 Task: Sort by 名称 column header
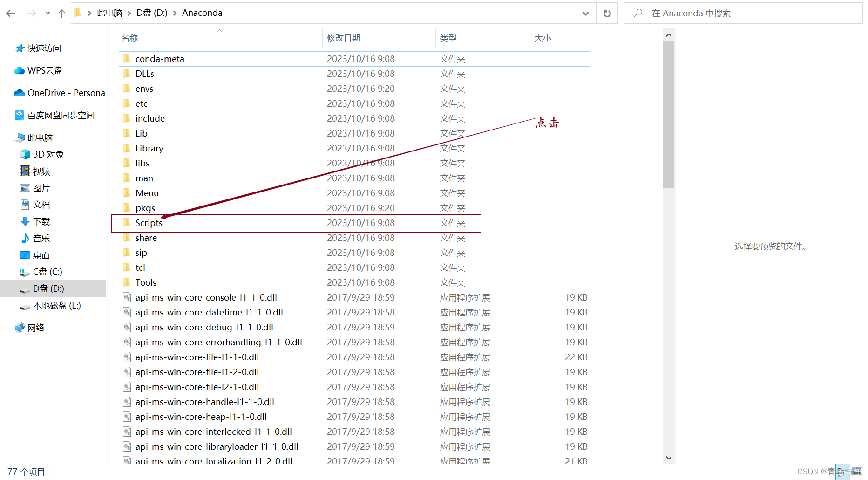click(x=129, y=38)
